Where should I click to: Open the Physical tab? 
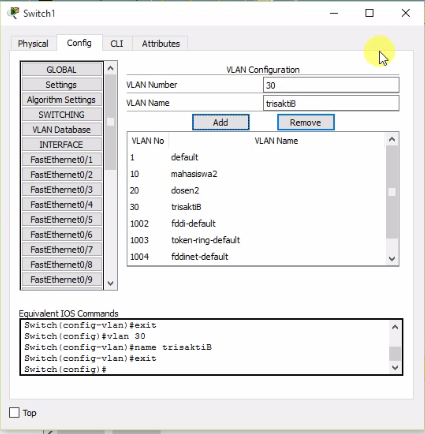click(33, 44)
